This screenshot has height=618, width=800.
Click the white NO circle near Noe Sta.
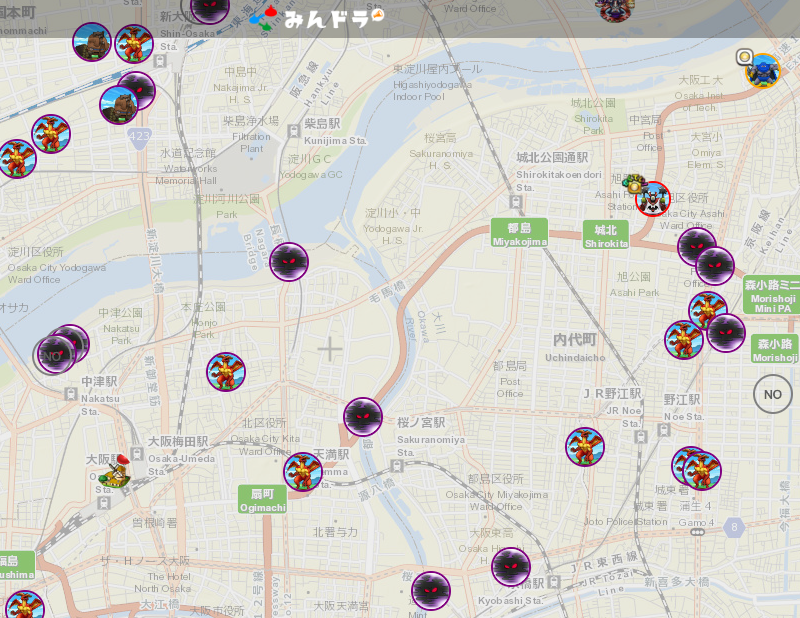(x=772, y=394)
